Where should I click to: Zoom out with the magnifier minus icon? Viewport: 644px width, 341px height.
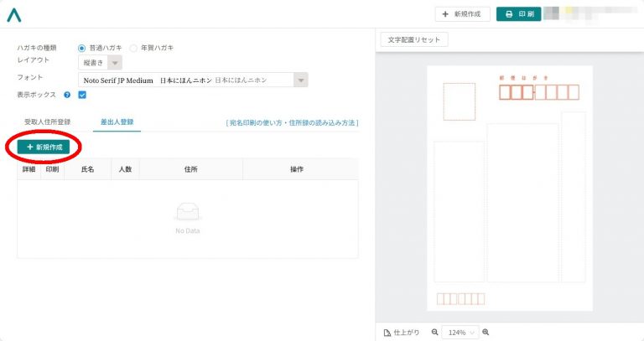[434, 332]
